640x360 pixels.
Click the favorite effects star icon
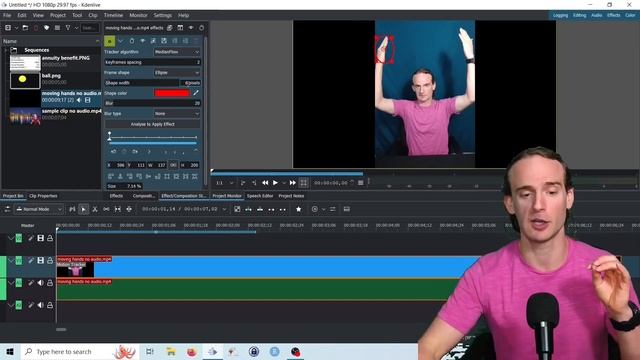tap(298, 209)
